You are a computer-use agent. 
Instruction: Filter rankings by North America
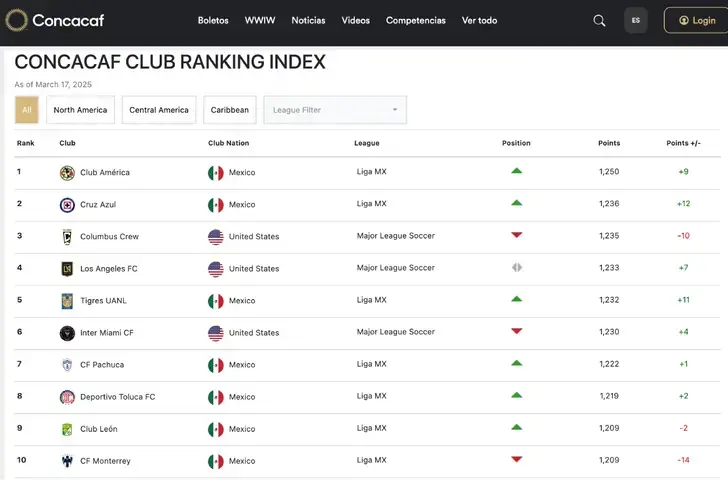coord(80,110)
